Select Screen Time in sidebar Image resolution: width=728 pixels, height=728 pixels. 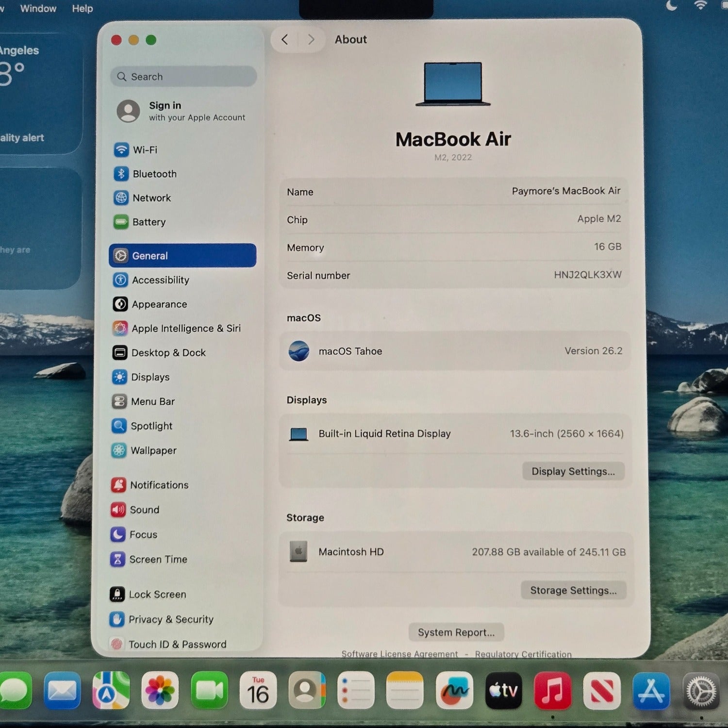[x=158, y=559]
